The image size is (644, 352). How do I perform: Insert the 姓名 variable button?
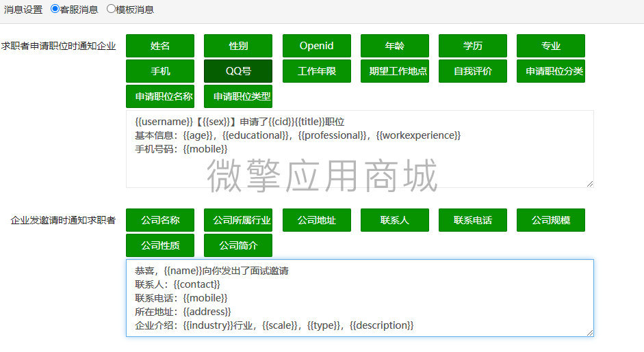coord(159,46)
